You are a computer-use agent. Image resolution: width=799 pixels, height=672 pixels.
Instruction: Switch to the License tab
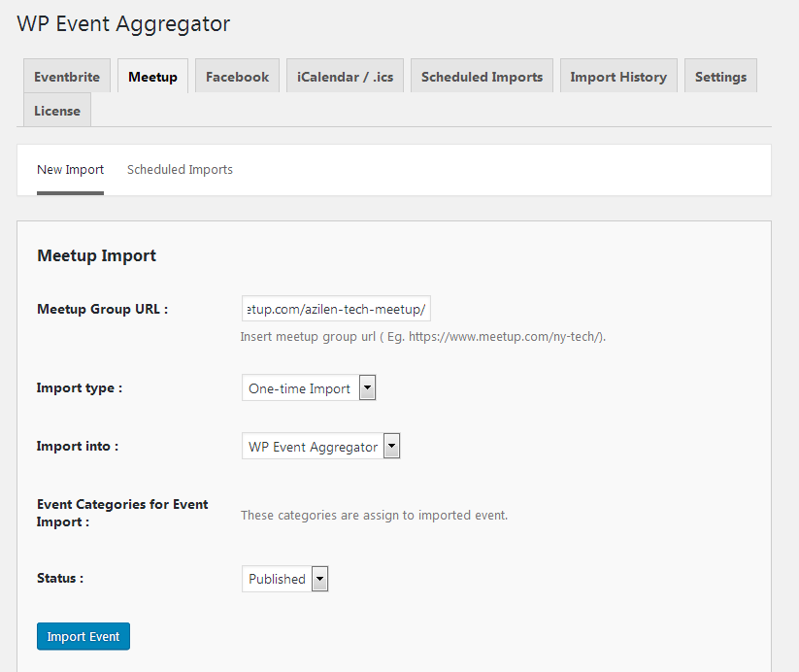57,110
